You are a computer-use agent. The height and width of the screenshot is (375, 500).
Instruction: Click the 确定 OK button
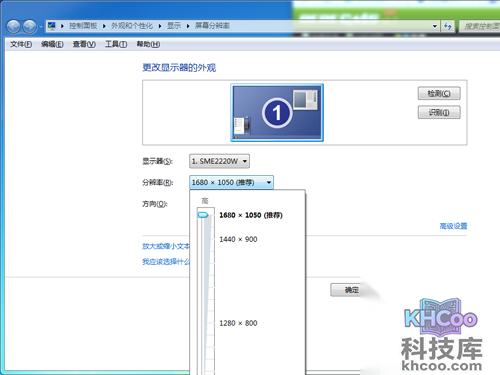point(347,290)
